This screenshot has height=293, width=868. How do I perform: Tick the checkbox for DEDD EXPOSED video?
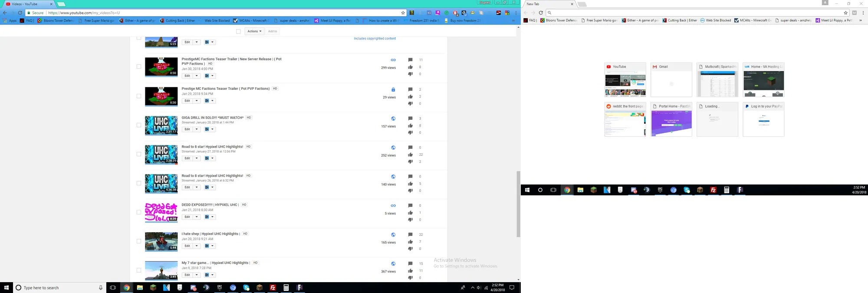tap(139, 212)
